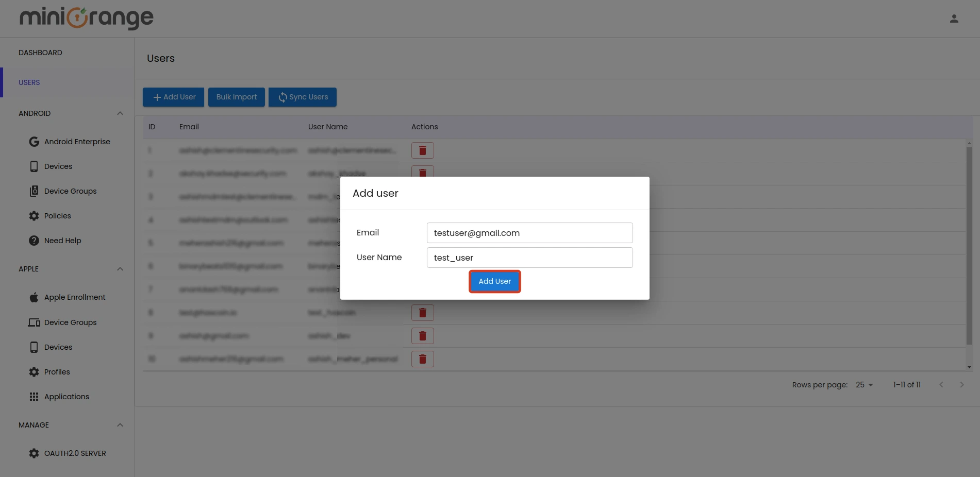Open Apple Enrollment from the sidebar
Image resolution: width=980 pixels, height=477 pixels.
pyautogui.click(x=74, y=297)
